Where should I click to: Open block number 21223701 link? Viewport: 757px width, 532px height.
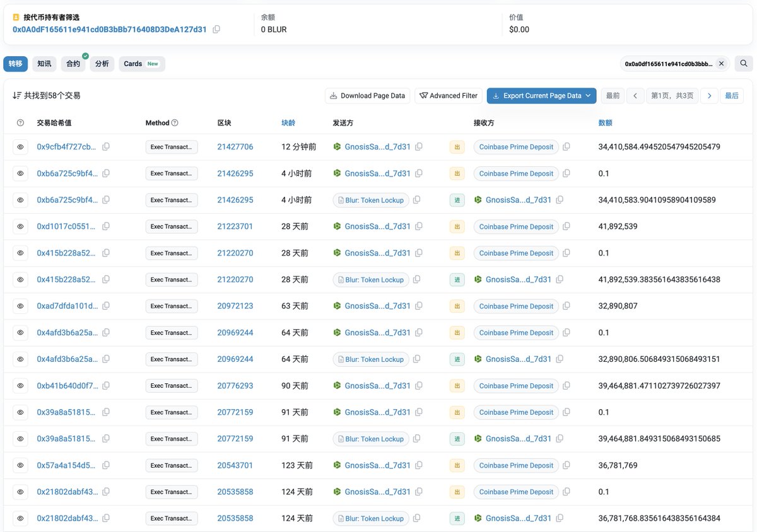click(x=235, y=226)
